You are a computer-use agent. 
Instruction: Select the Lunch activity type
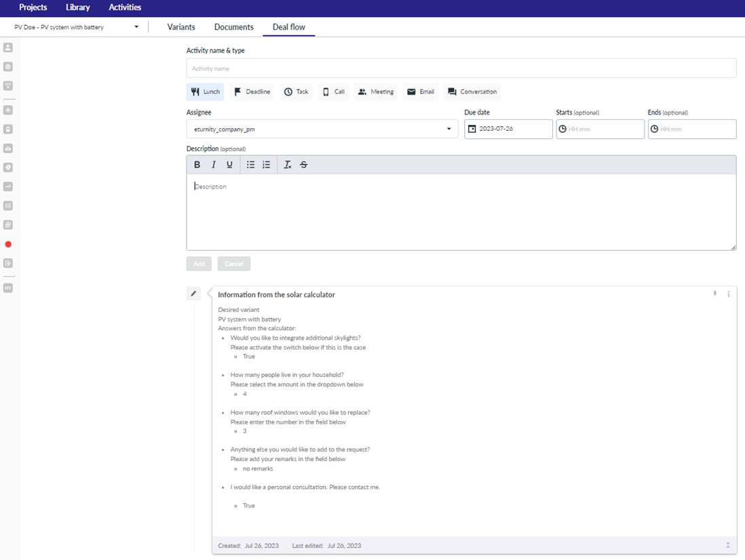click(205, 92)
